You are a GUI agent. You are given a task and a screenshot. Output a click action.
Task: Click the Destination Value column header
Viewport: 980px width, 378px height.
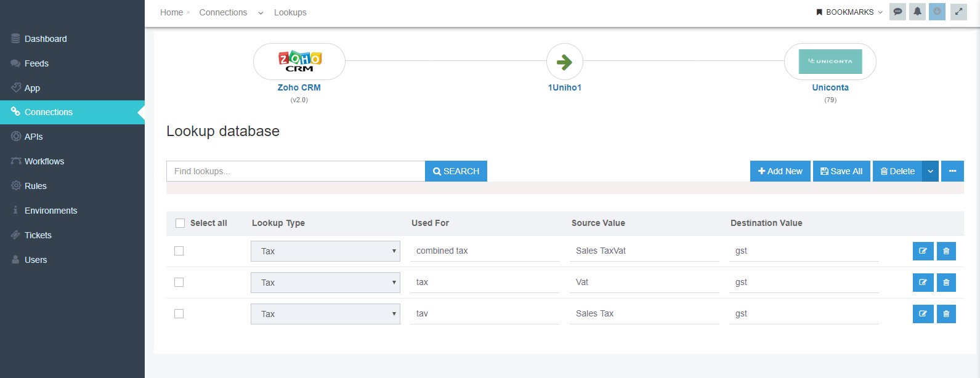tap(766, 223)
